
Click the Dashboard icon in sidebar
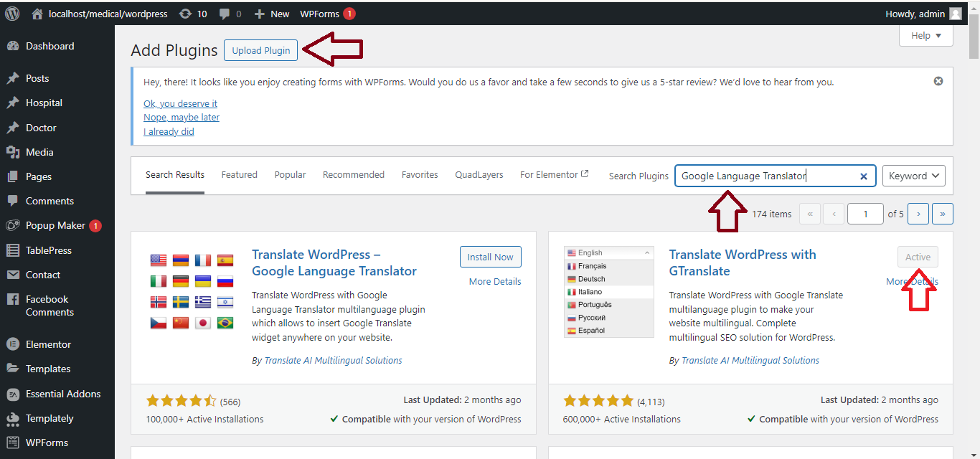13,46
